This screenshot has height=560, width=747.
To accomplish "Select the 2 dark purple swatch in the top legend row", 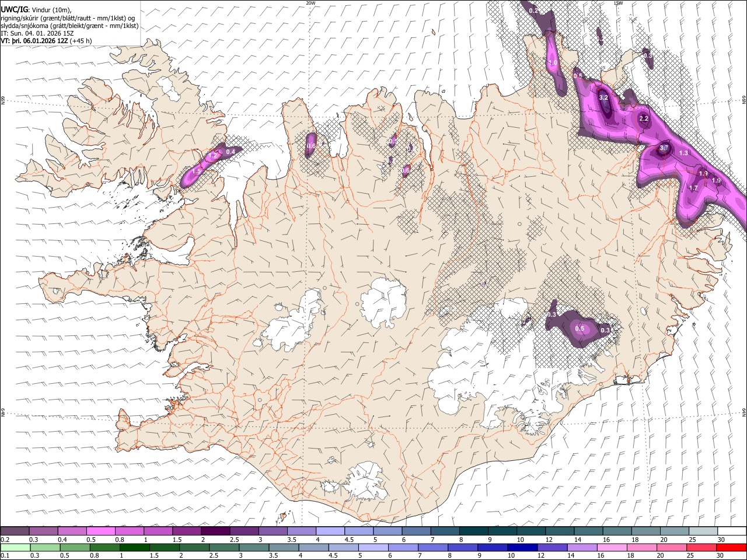I will coord(215,531).
